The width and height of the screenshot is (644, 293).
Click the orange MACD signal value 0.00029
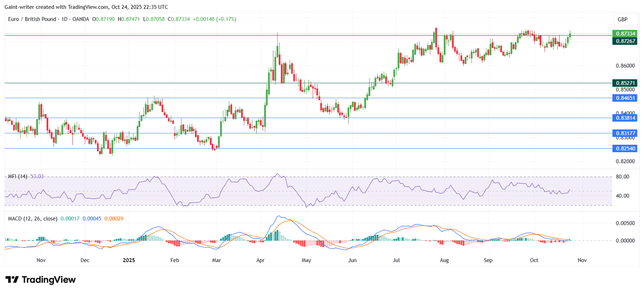tap(114, 219)
